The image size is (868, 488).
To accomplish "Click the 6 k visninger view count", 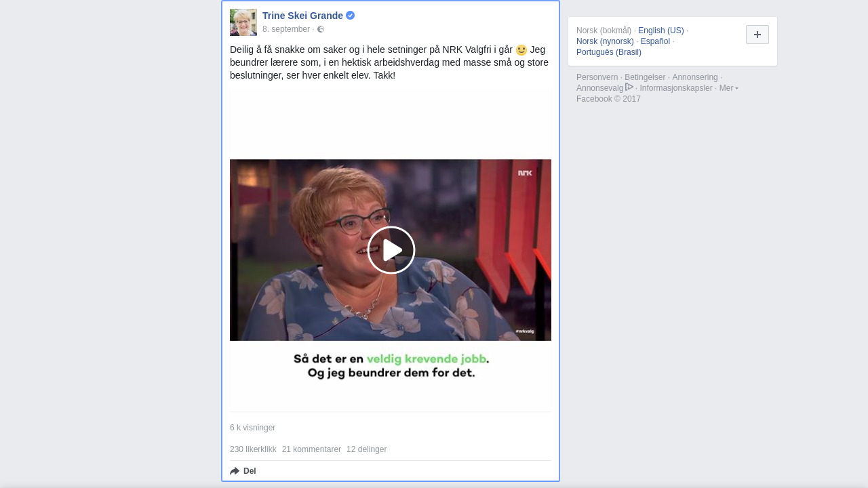I will pos(252,428).
